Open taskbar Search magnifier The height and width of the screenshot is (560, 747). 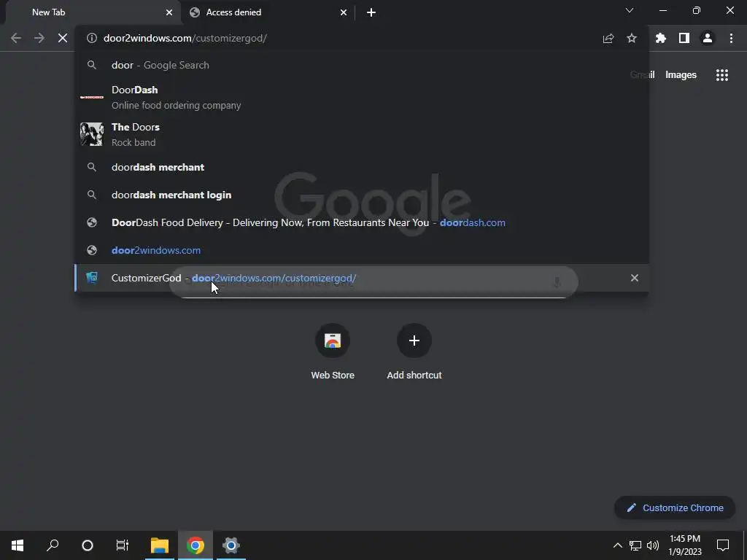[x=53, y=545]
